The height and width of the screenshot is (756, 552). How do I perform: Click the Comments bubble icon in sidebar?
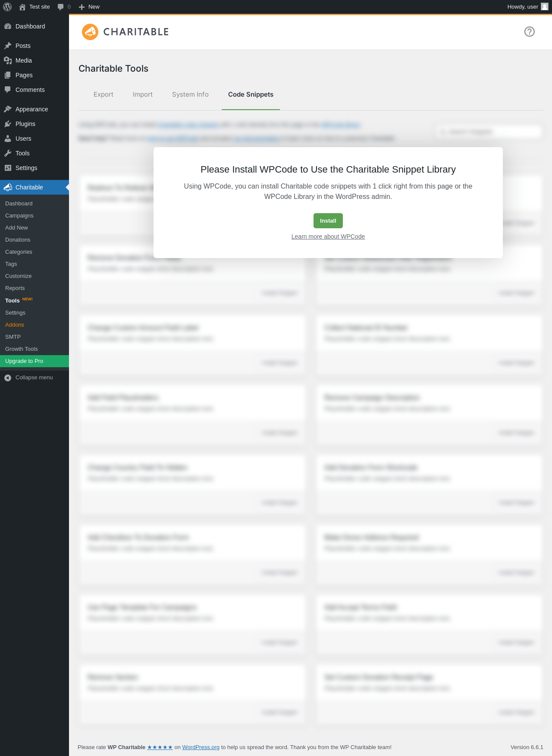click(x=8, y=90)
